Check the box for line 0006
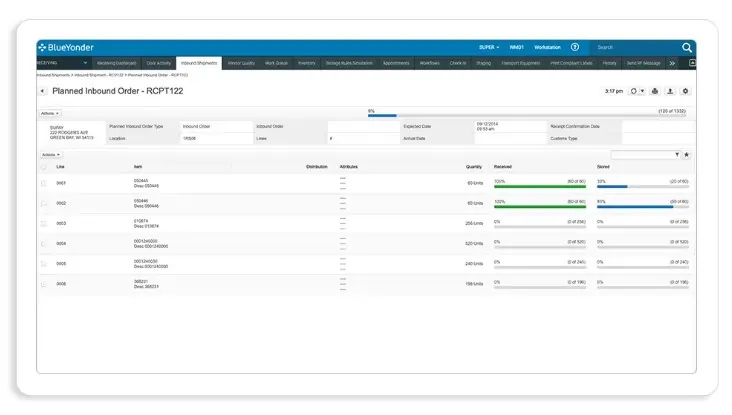Viewport: 732px width, 415px height. tap(43, 284)
